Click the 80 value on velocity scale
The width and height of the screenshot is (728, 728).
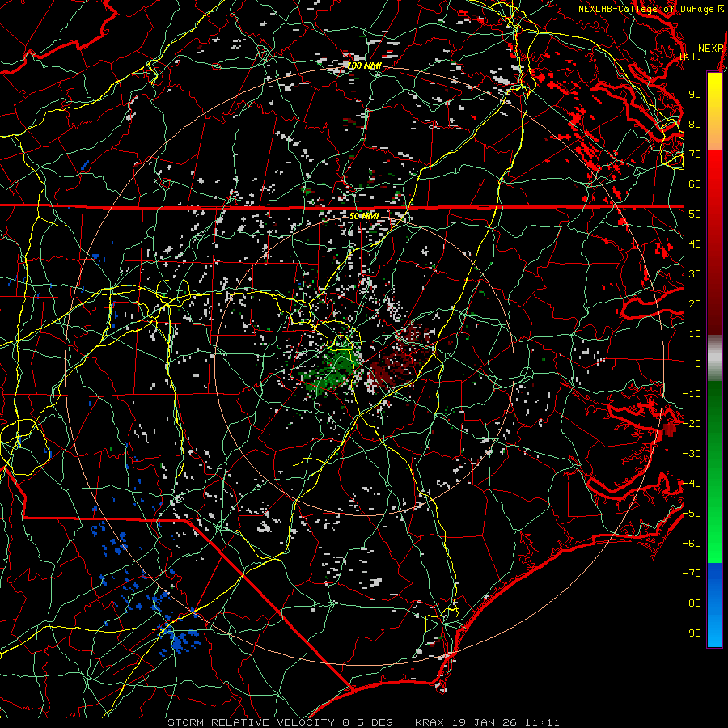coord(695,125)
